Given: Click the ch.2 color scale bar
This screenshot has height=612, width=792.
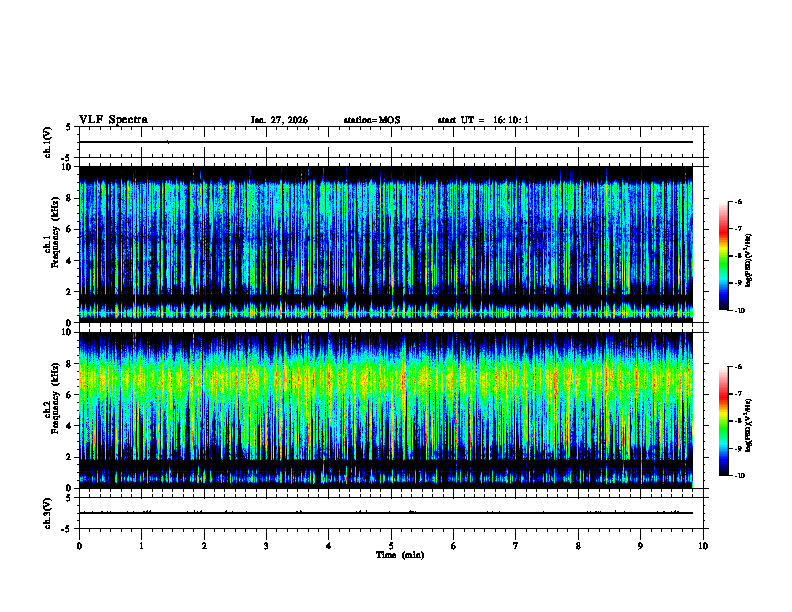Looking at the screenshot, I should (x=723, y=421).
